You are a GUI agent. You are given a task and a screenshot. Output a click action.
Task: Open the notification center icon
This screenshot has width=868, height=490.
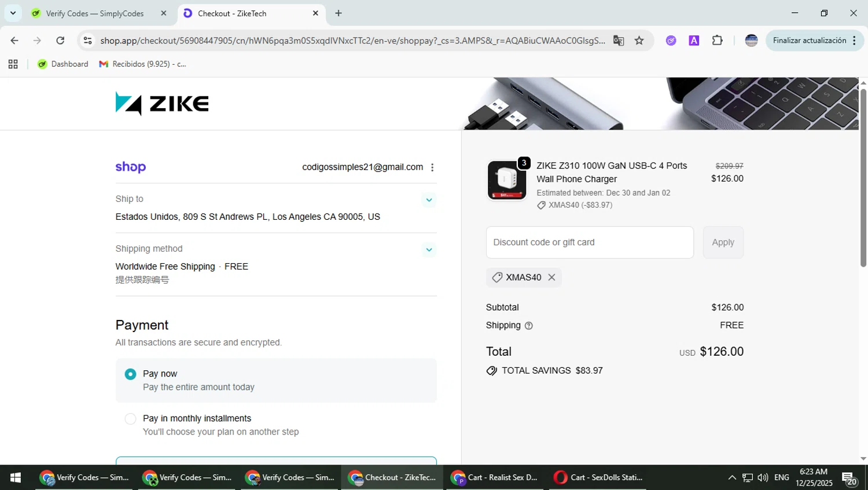tap(849, 478)
